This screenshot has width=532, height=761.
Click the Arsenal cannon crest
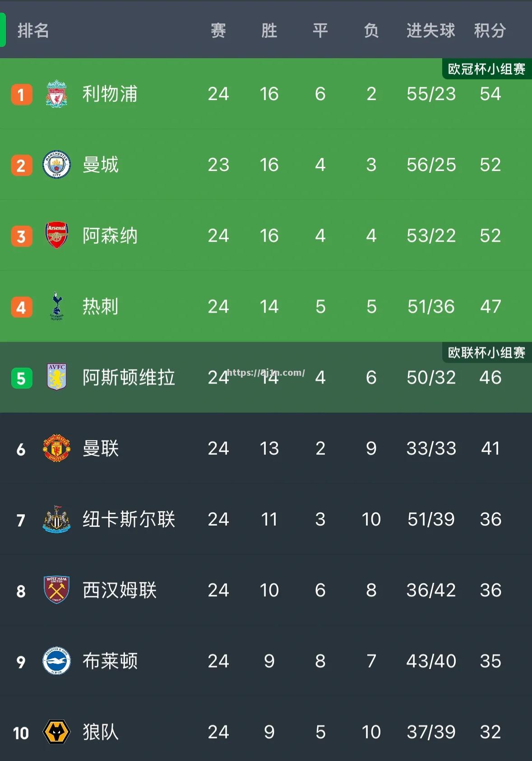pos(56,235)
